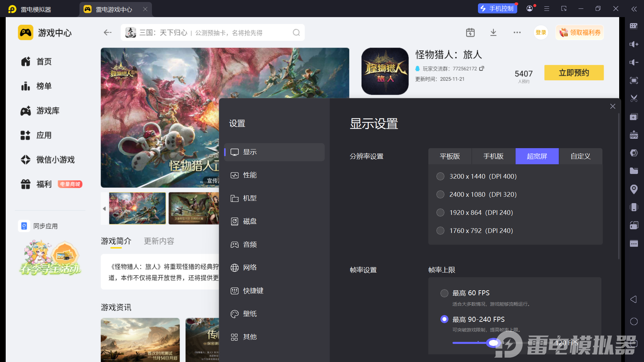Select 2400 x 1080 (DPI 320) resolution
The image size is (644, 362).
(x=440, y=194)
